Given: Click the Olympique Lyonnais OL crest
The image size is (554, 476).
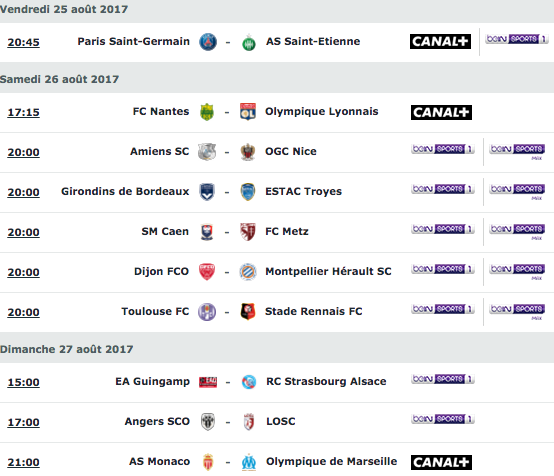Looking at the screenshot, I should tap(248, 112).
